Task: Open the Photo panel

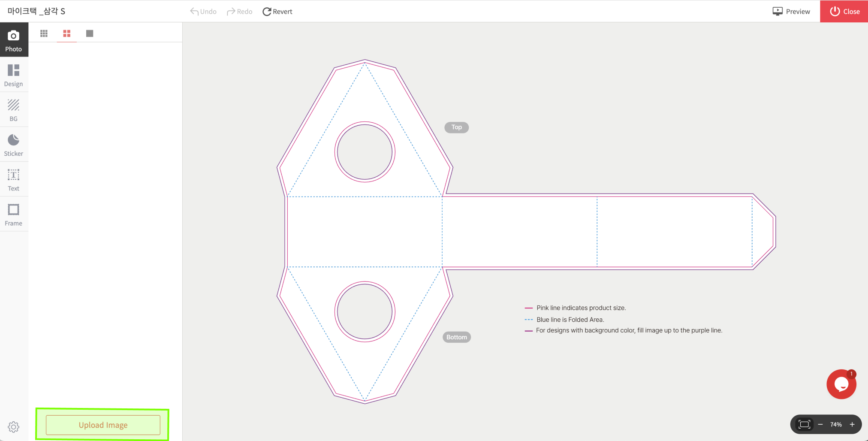Action: [x=14, y=40]
